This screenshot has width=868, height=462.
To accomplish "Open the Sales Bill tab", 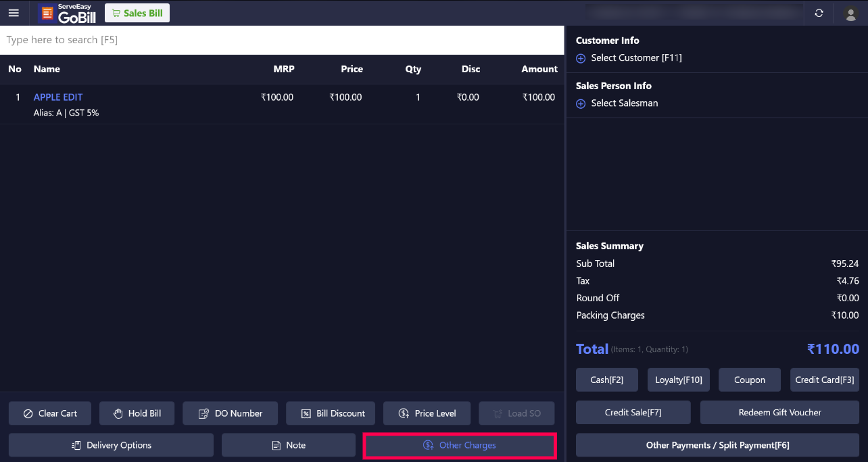I will [x=137, y=13].
